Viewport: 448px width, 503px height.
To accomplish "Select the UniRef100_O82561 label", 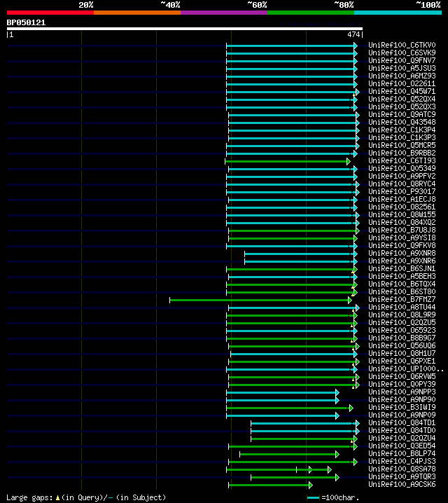I will pos(402,207).
